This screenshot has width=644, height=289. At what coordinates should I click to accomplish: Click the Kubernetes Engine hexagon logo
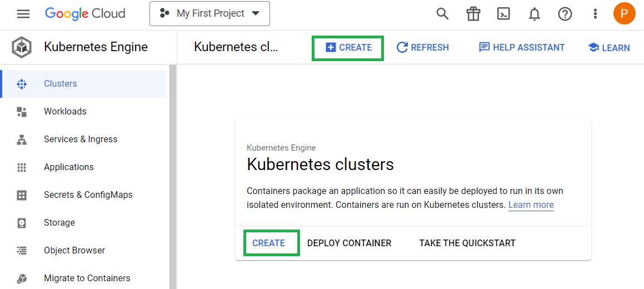pos(21,47)
